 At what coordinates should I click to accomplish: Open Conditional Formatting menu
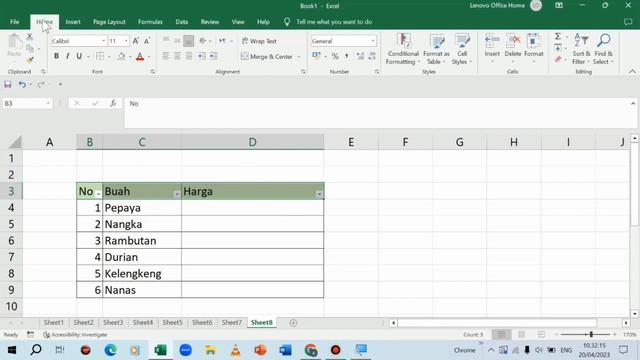point(403,49)
